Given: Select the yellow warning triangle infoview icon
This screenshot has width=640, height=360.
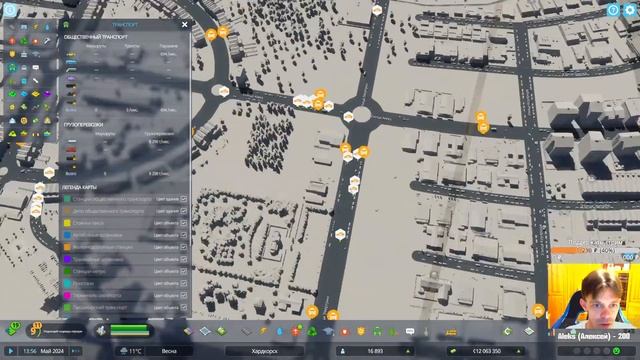Looking at the screenshot, I should click(x=47, y=120).
